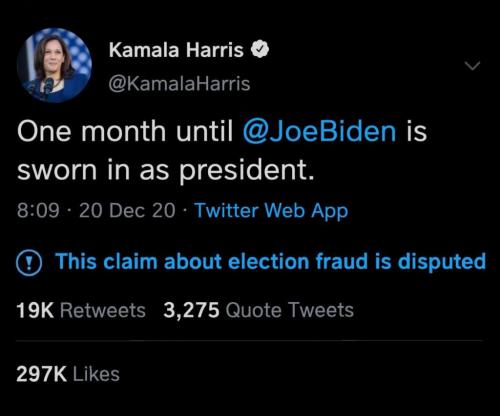Open the @JoeBiden mention
The height and width of the screenshot is (416, 500).
coord(320,131)
